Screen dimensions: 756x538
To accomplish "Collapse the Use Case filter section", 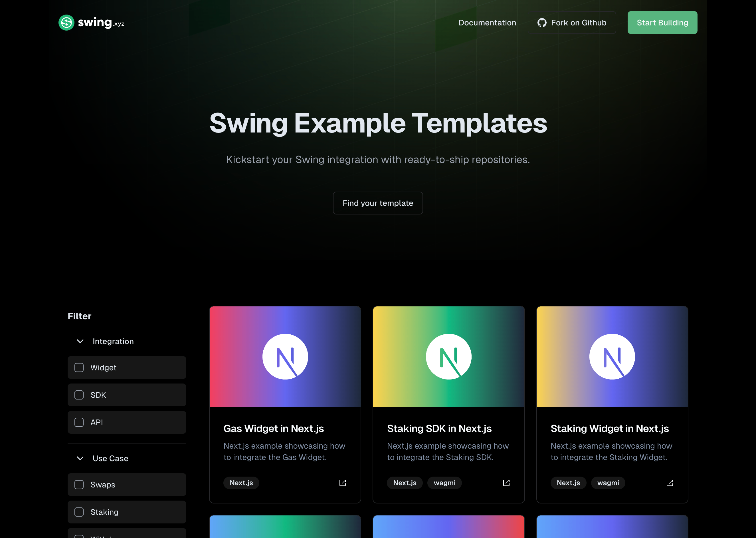I will point(80,459).
